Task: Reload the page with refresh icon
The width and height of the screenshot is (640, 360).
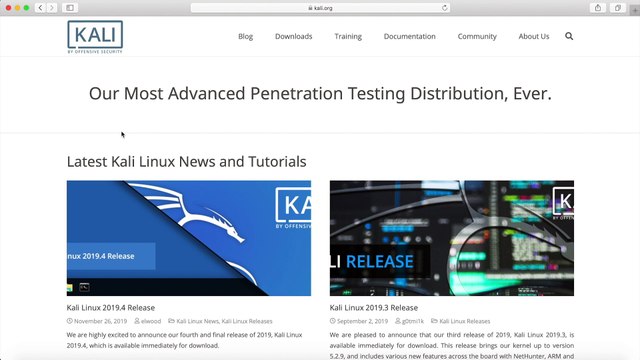Action: click(444, 8)
